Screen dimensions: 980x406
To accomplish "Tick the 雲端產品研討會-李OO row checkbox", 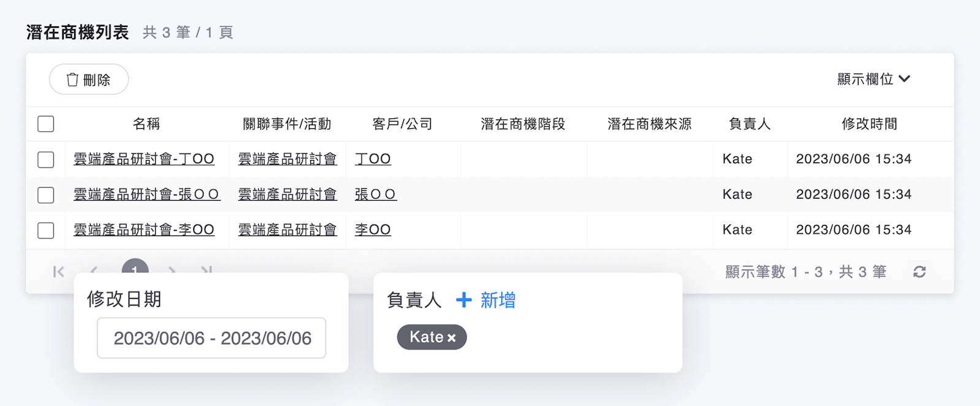I will click(x=46, y=231).
